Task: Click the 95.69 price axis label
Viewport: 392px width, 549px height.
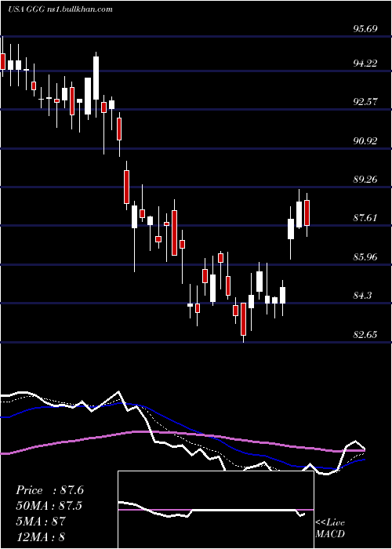Action: click(x=365, y=28)
